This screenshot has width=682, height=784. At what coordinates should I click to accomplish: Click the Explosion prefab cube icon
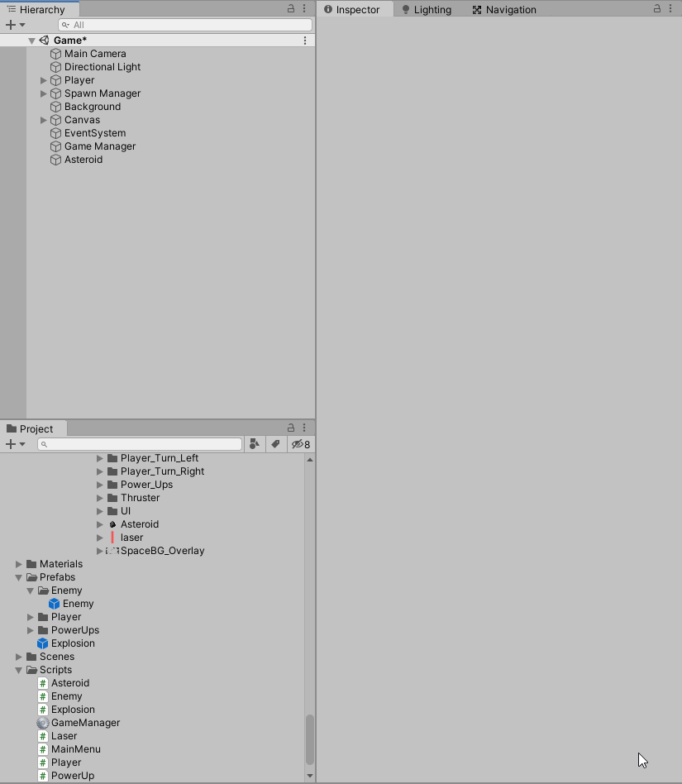point(43,643)
